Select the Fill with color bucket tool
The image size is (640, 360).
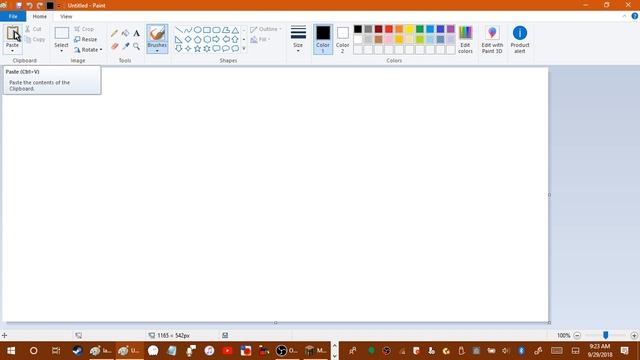tap(125, 33)
